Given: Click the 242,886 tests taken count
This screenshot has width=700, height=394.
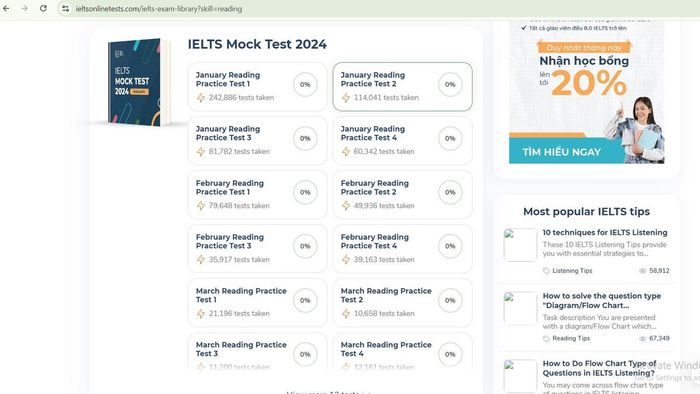Looking at the screenshot, I should pos(242,98).
